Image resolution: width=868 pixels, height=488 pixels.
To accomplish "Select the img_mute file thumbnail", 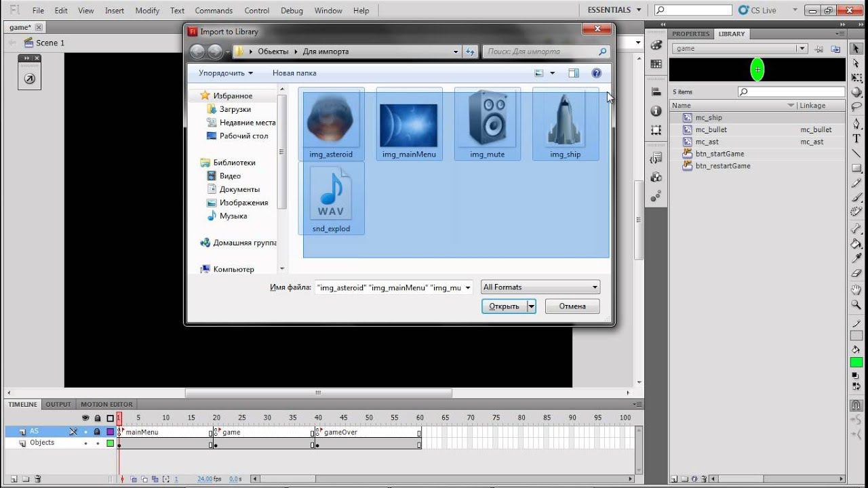I will [x=487, y=123].
